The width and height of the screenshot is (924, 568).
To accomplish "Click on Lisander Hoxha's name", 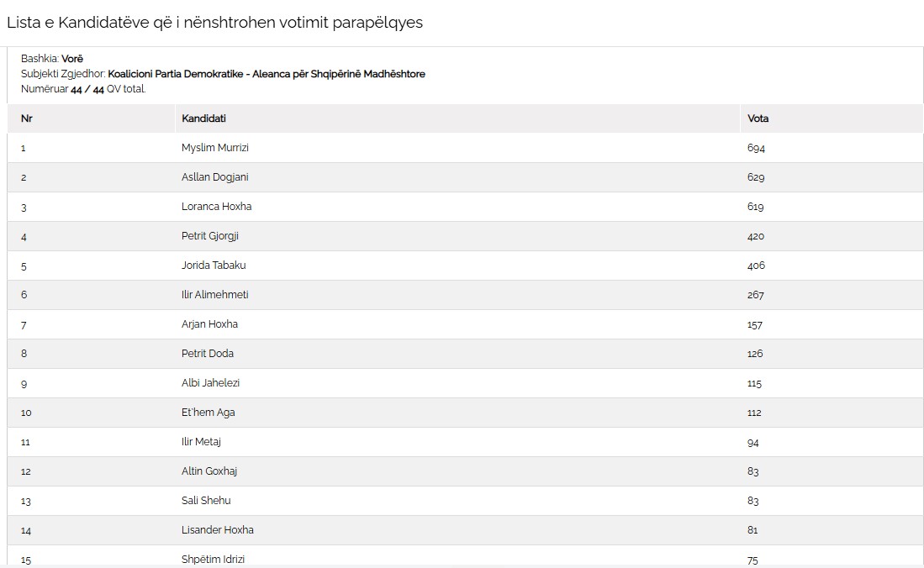I will (x=217, y=530).
